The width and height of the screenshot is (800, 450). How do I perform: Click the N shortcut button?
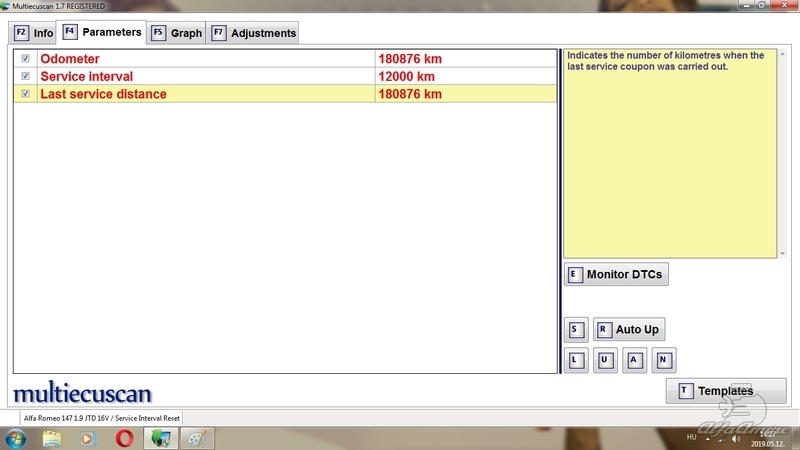pos(664,360)
